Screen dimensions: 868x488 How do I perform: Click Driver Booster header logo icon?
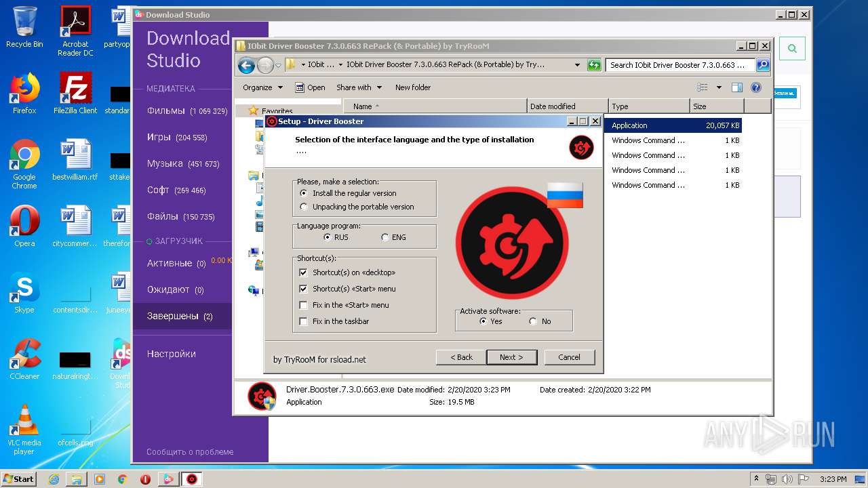tap(581, 148)
